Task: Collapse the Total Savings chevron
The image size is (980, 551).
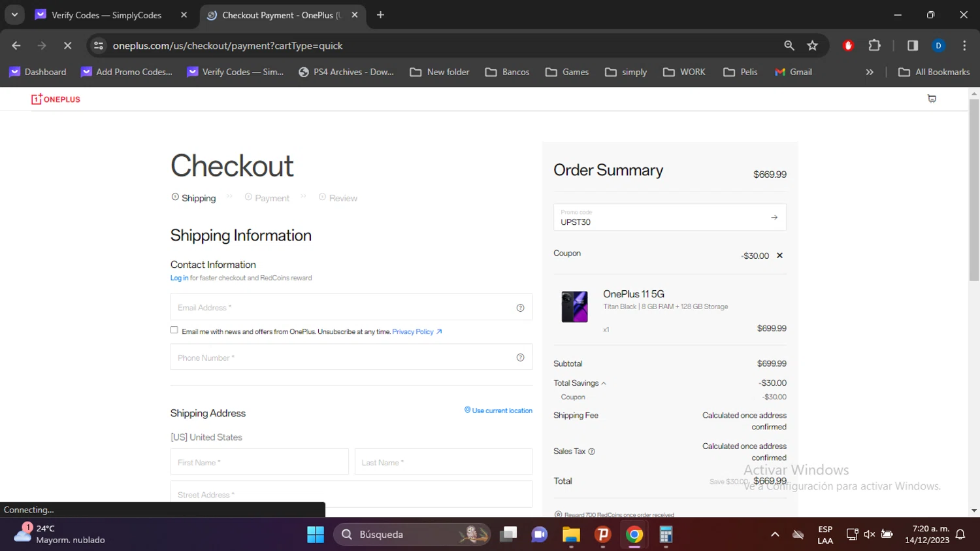Action: pyautogui.click(x=604, y=384)
